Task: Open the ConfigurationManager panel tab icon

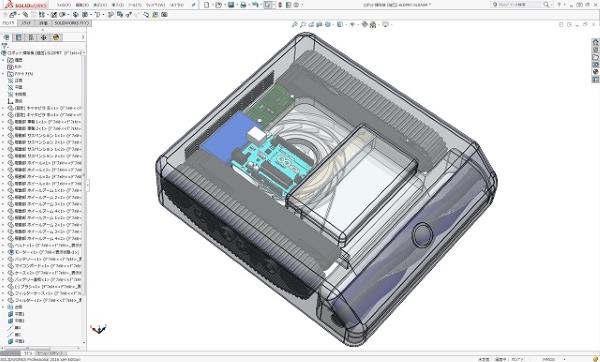Action: tap(31, 38)
